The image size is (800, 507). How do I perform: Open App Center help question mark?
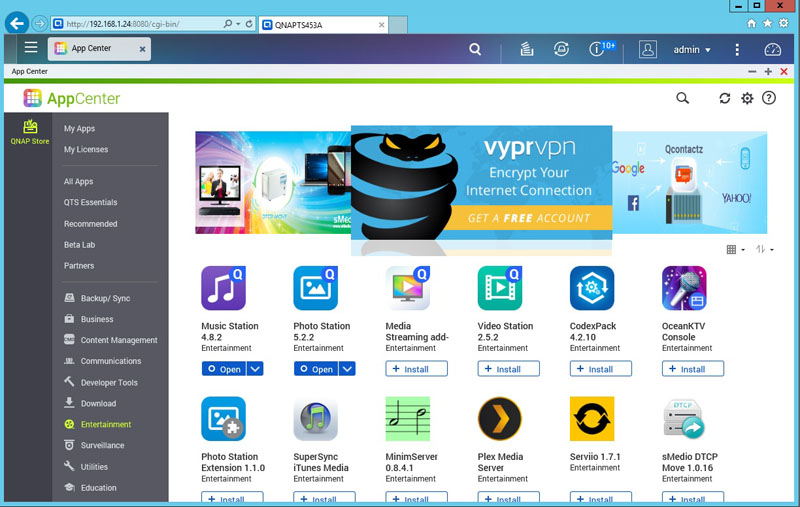pyautogui.click(x=769, y=98)
